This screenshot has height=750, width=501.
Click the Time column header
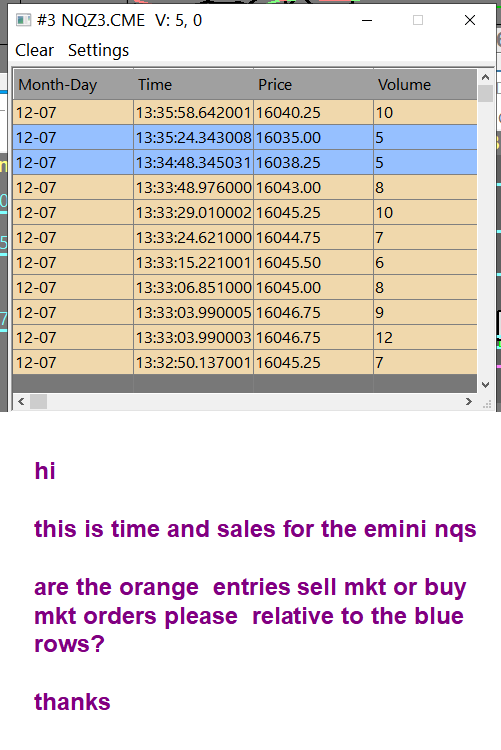(x=193, y=85)
